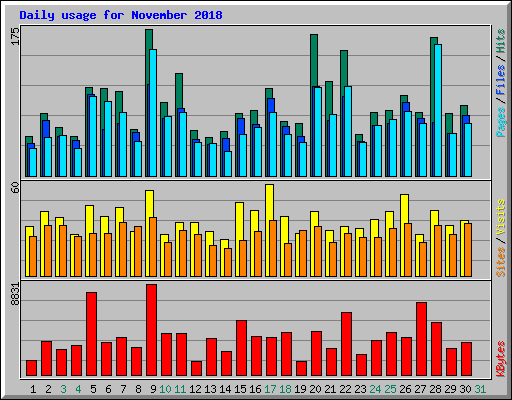Click the cyan pages bar for day 14
This screenshot has height=400, width=512.
pos(228,164)
